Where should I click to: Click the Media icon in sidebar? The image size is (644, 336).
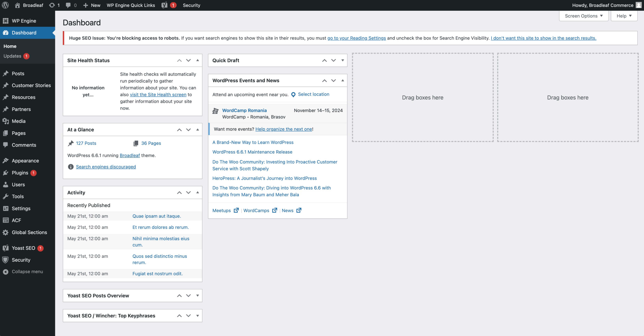coord(5,121)
